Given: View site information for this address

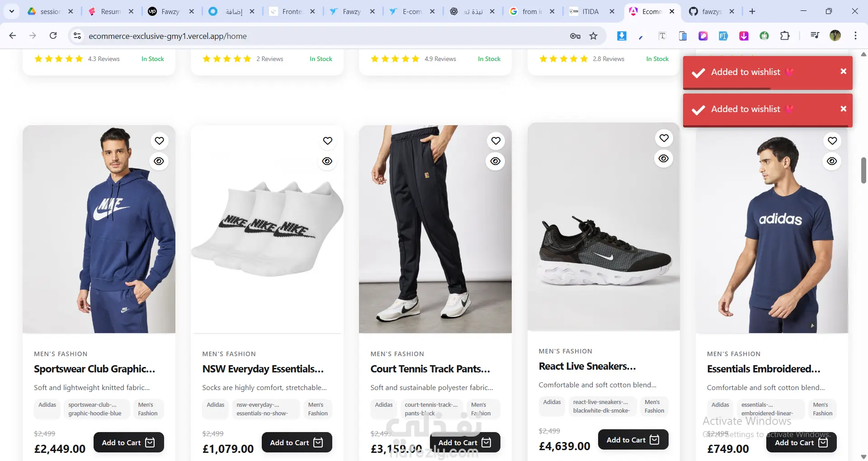Looking at the screenshot, I should pos(77,36).
